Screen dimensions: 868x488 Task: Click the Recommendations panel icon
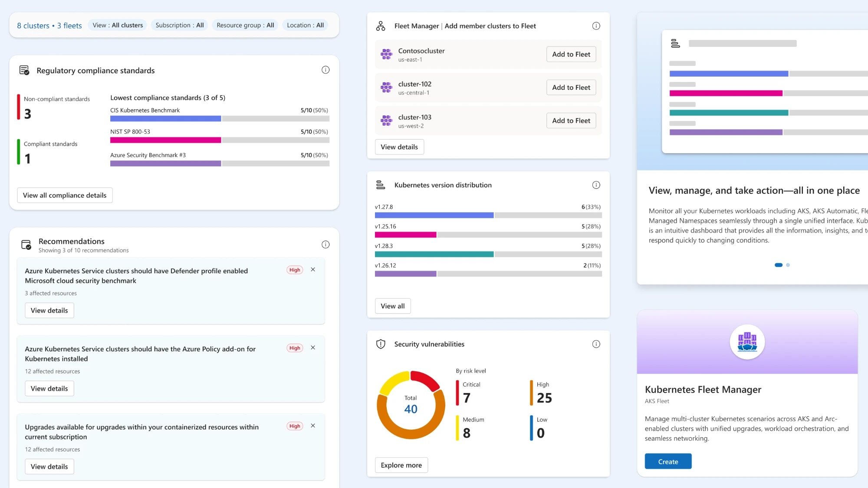[26, 245]
